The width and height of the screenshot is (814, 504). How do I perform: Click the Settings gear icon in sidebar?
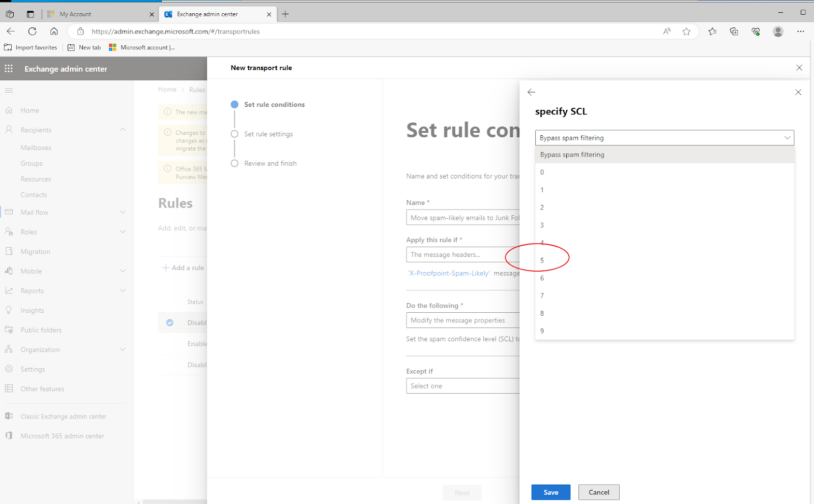tap(9, 369)
